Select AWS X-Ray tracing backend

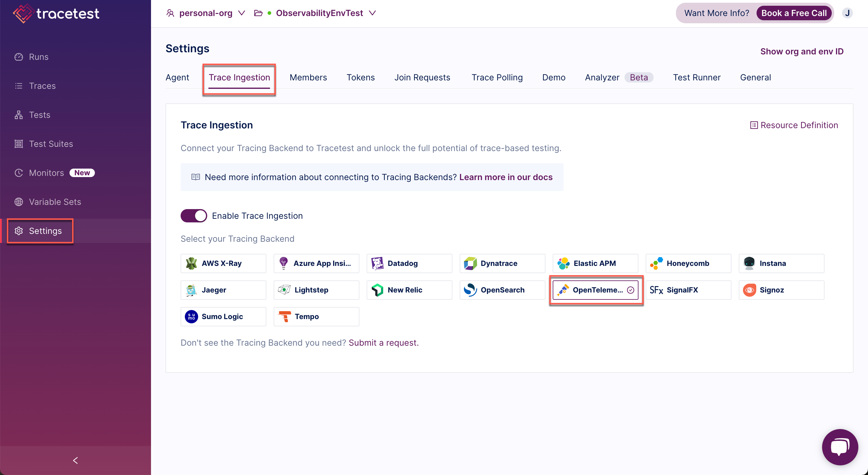pyautogui.click(x=223, y=263)
